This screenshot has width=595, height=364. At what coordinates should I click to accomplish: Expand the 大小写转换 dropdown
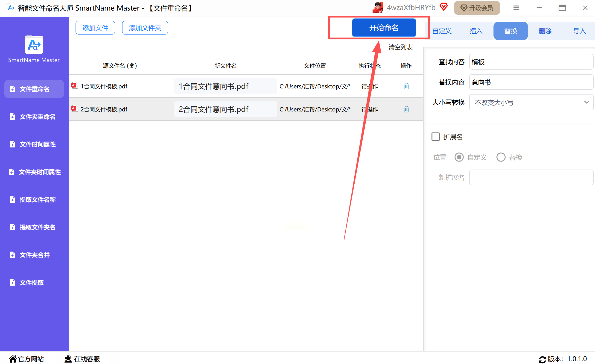(x=531, y=103)
